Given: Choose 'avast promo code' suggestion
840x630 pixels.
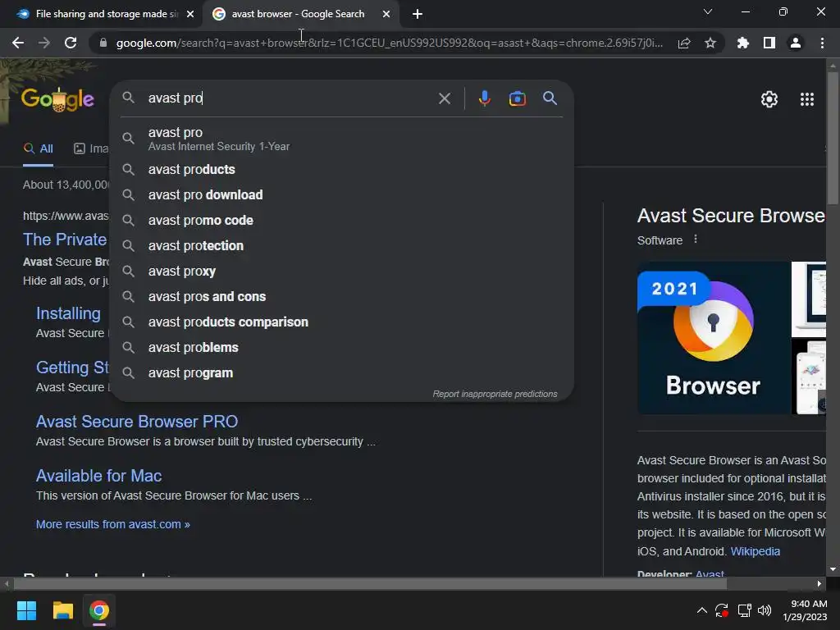Looking at the screenshot, I should (x=341, y=220).
